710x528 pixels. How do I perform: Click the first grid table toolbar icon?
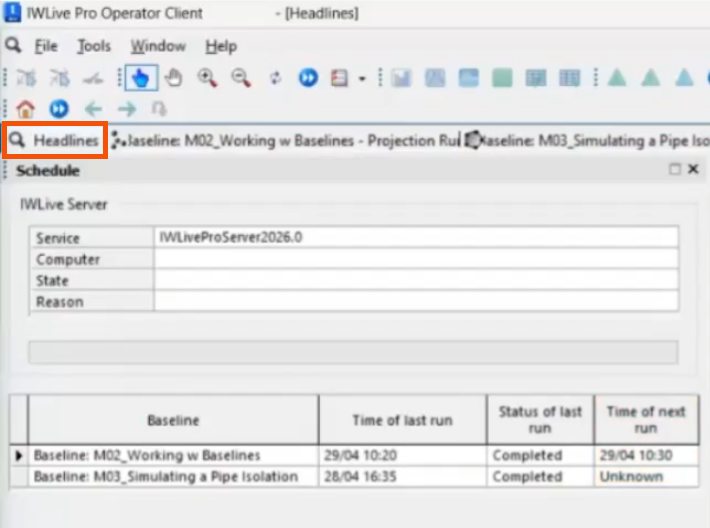coord(536,78)
